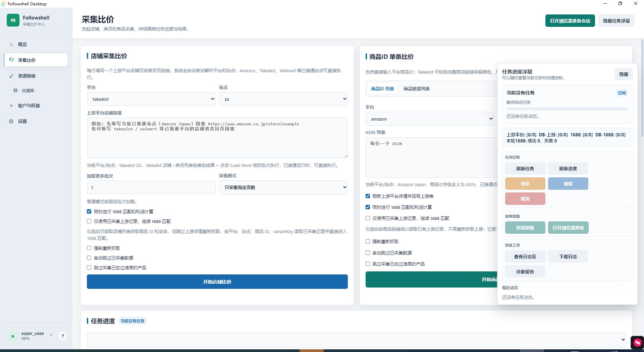Open the takealot 平台 dropdown

151,99
